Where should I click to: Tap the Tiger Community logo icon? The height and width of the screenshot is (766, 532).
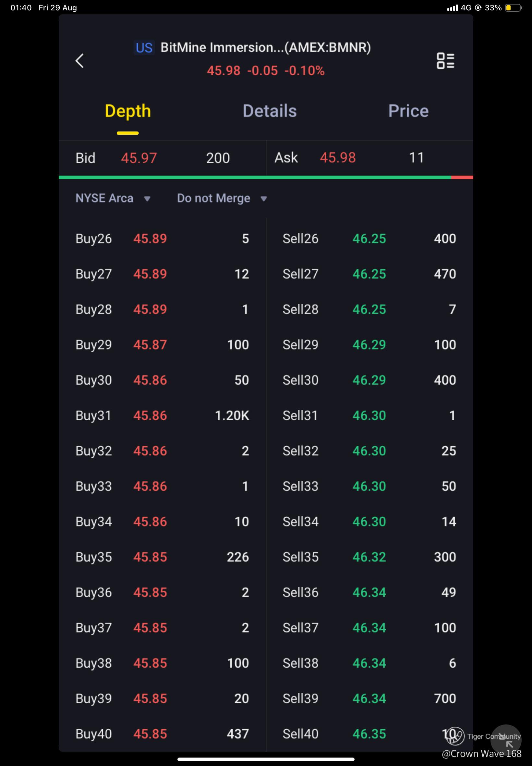[x=455, y=736]
